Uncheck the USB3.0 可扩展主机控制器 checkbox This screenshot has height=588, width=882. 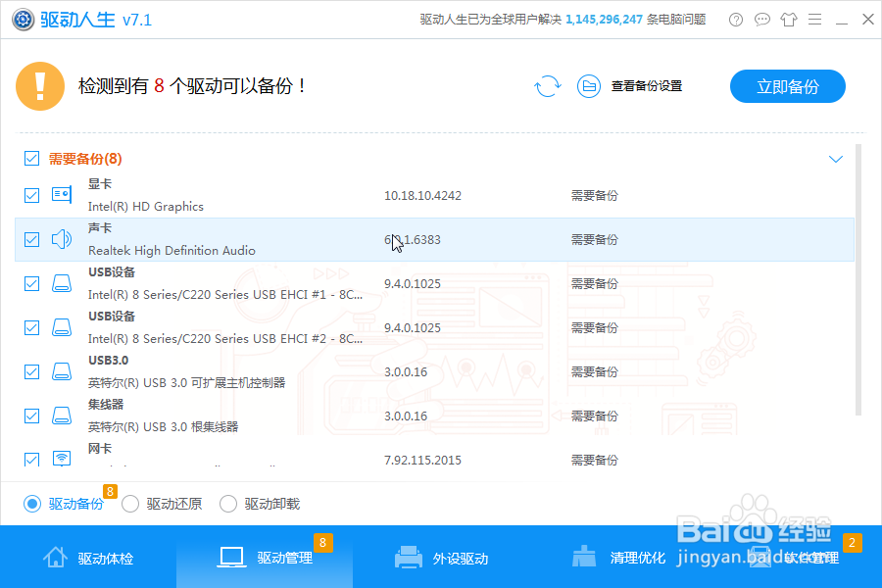32,372
